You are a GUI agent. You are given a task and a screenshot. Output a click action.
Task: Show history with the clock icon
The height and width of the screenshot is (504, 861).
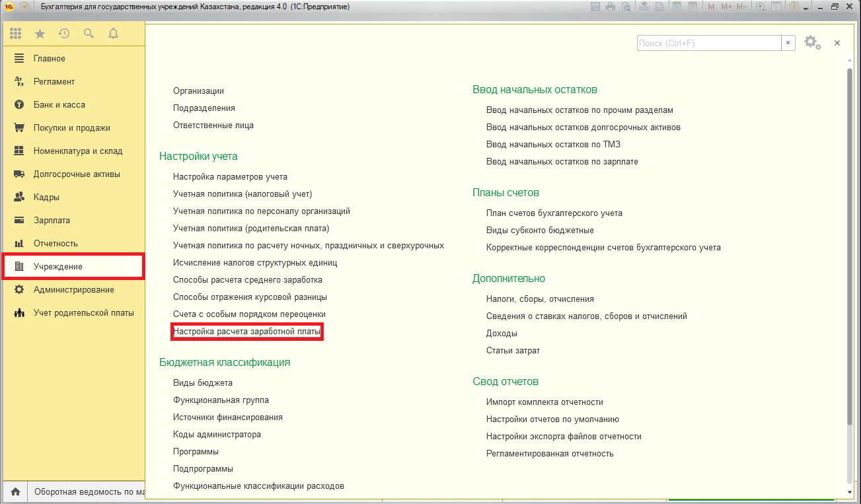[64, 33]
